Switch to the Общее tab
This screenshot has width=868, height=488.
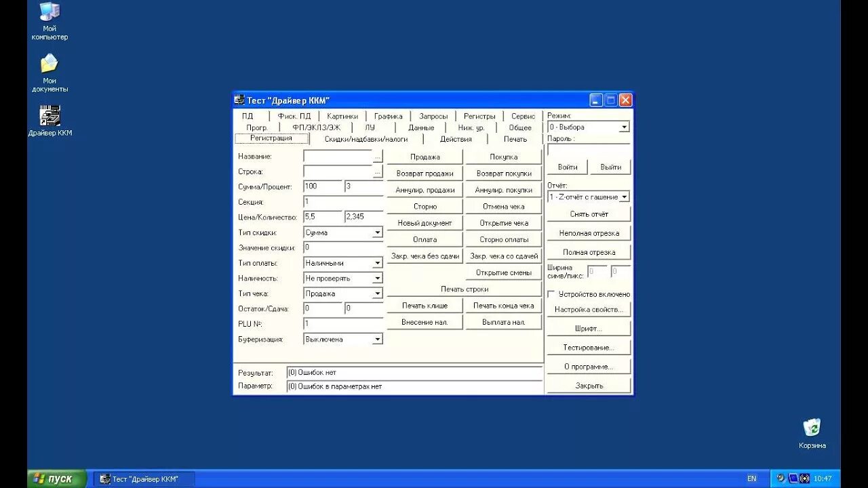click(520, 127)
